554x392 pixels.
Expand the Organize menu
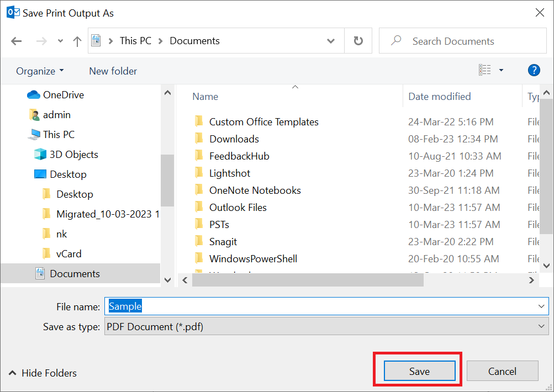40,71
